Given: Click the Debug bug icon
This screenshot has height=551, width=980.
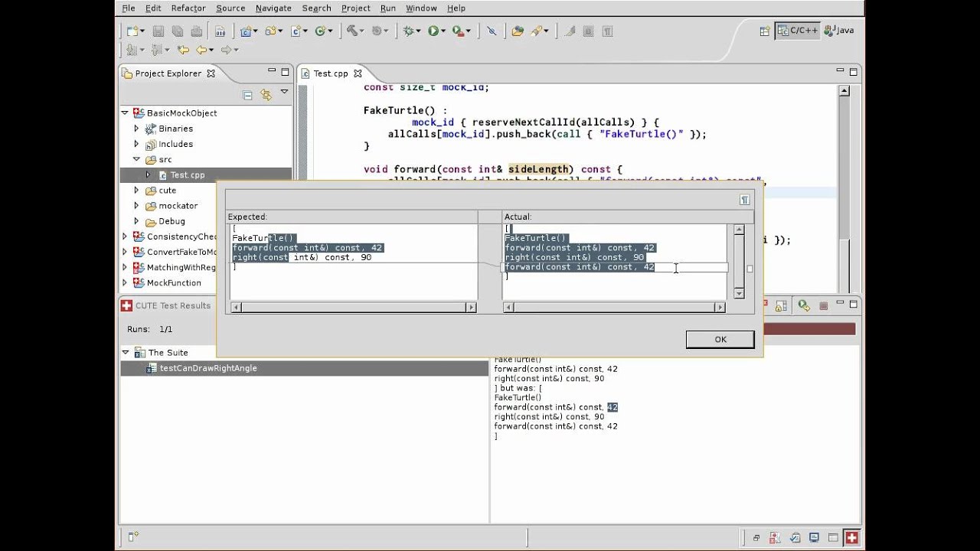Looking at the screenshot, I should (408, 31).
